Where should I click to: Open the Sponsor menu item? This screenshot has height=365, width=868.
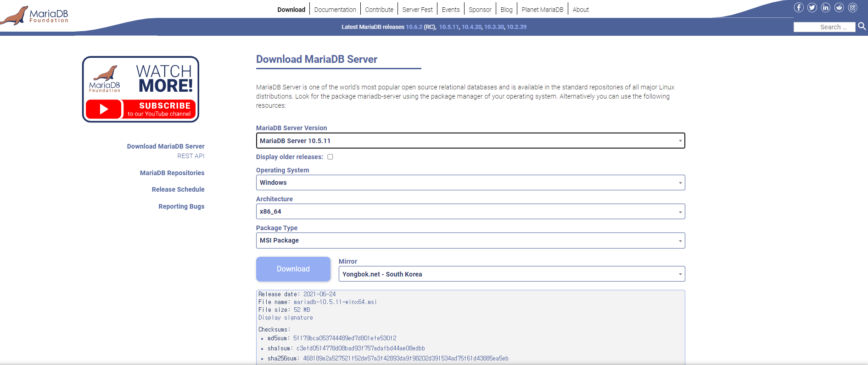[480, 10]
